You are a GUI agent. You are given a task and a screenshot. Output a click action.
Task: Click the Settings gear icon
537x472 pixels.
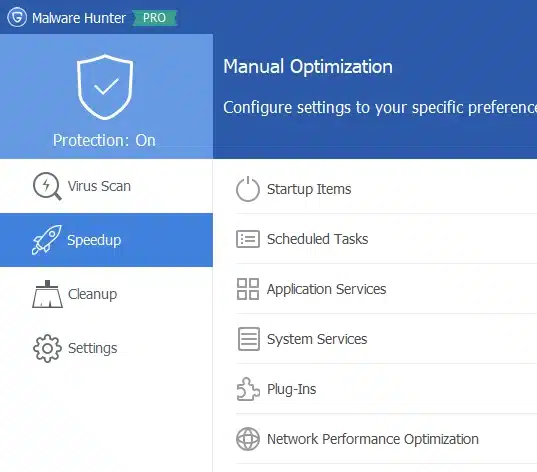point(47,348)
